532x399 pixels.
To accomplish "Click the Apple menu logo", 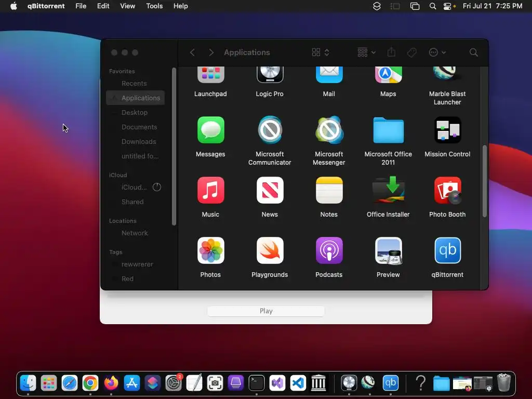I will [x=14, y=6].
